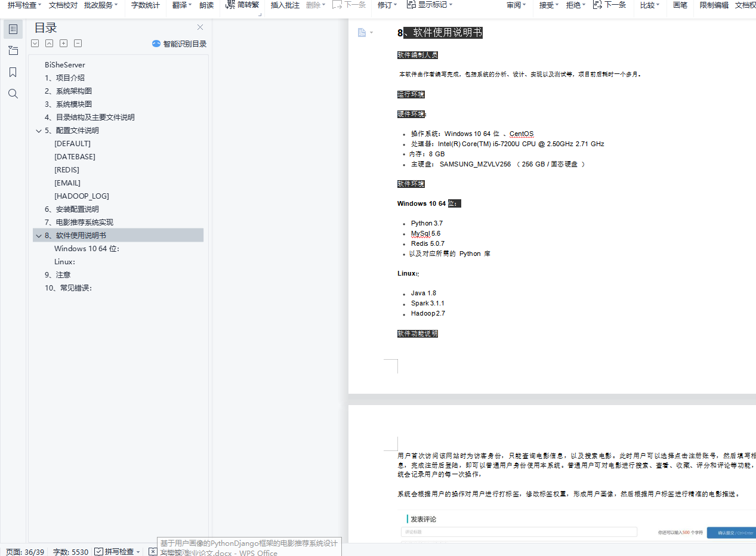The image size is (756, 556).
Task: Click the 朗读 button
Action: (206, 5)
